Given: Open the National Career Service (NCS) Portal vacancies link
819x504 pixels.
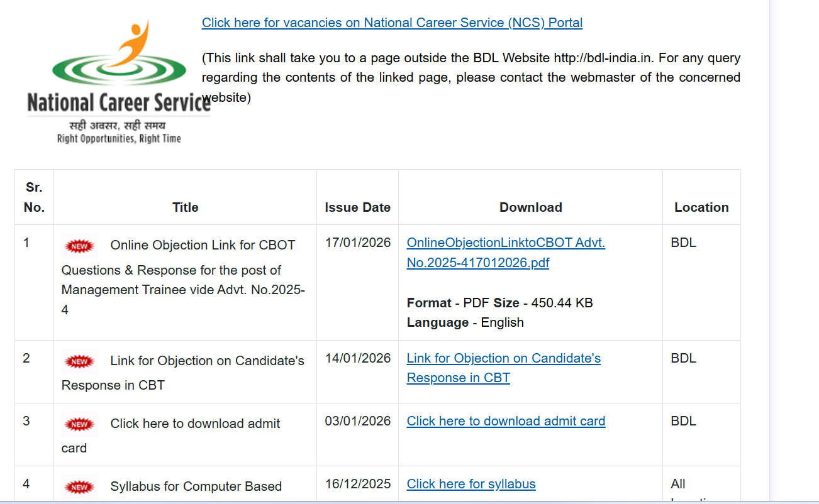Looking at the screenshot, I should 392,23.
